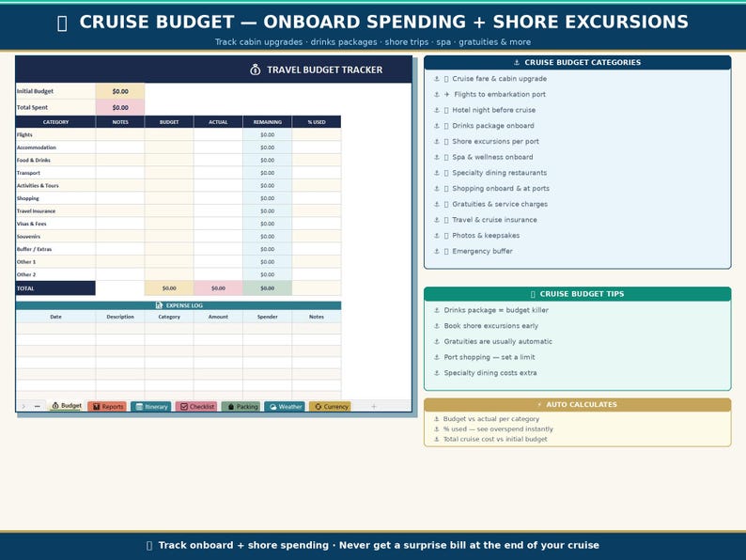The image size is (746, 560).
Task: Click the Budget total $0.00 in TOTAL row
Action: coord(169,288)
